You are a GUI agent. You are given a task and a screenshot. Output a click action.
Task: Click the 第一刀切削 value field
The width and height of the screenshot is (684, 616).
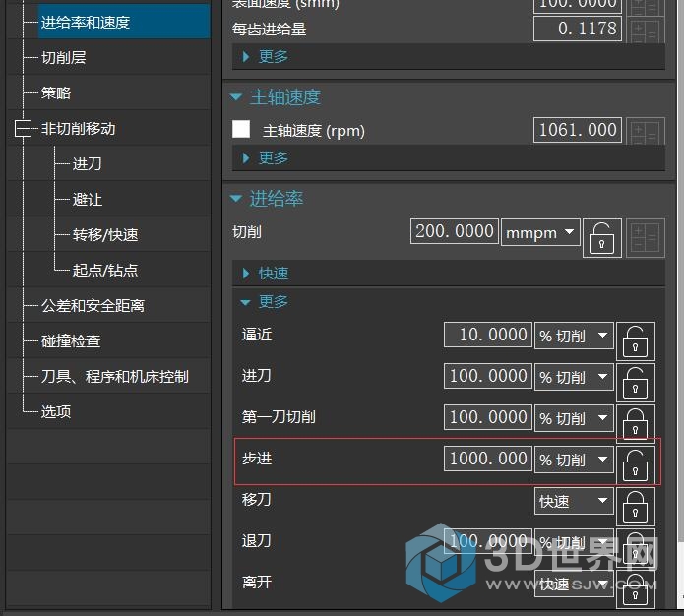[488, 417]
